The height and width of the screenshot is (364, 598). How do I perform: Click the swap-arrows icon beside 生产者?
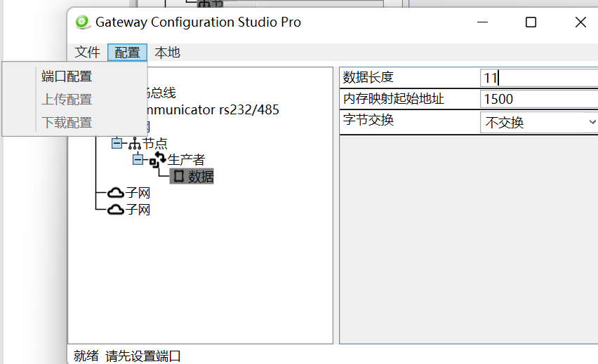pos(158,161)
